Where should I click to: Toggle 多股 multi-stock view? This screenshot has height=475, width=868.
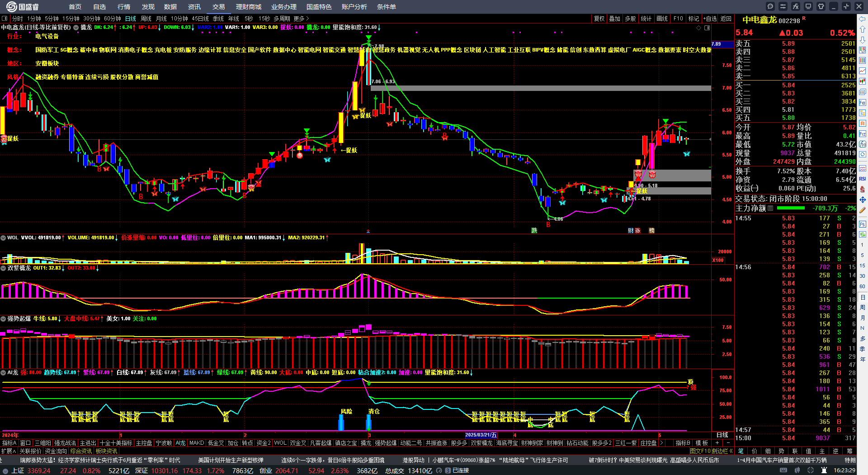pyautogui.click(x=630, y=19)
